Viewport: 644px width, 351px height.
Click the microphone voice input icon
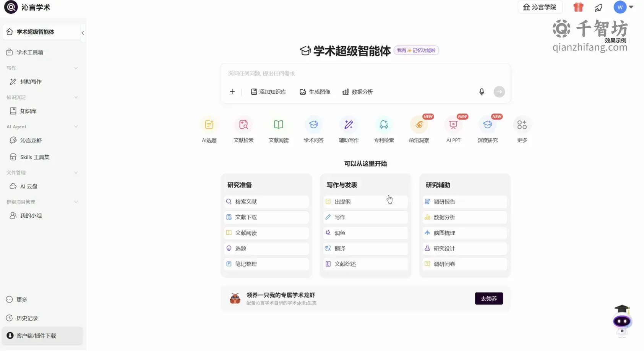pos(482,92)
